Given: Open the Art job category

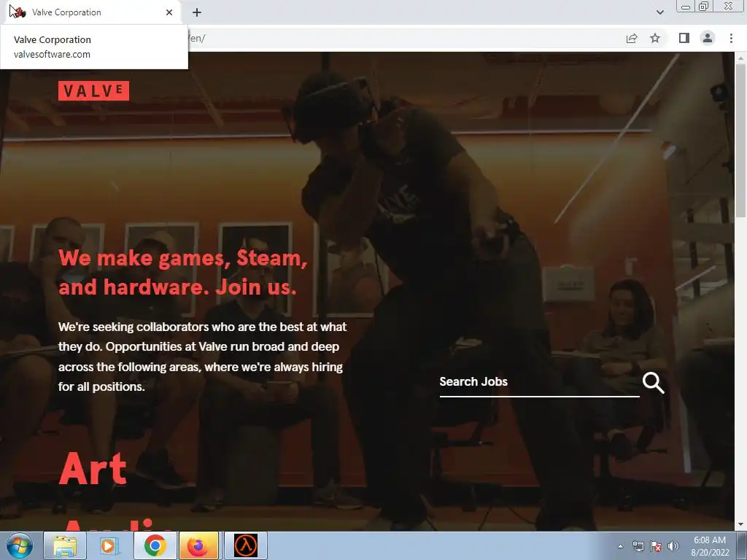Looking at the screenshot, I should pos(93,469).
